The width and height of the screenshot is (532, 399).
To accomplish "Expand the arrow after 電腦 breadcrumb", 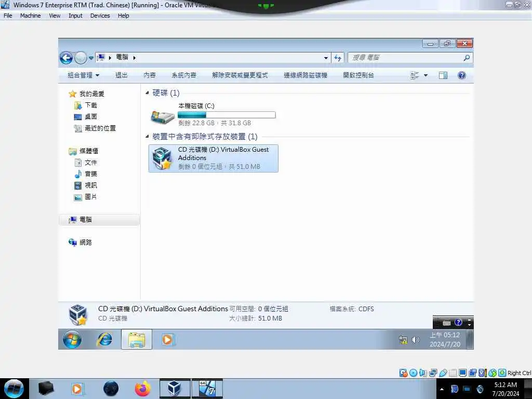I will (x=135, y=58).
